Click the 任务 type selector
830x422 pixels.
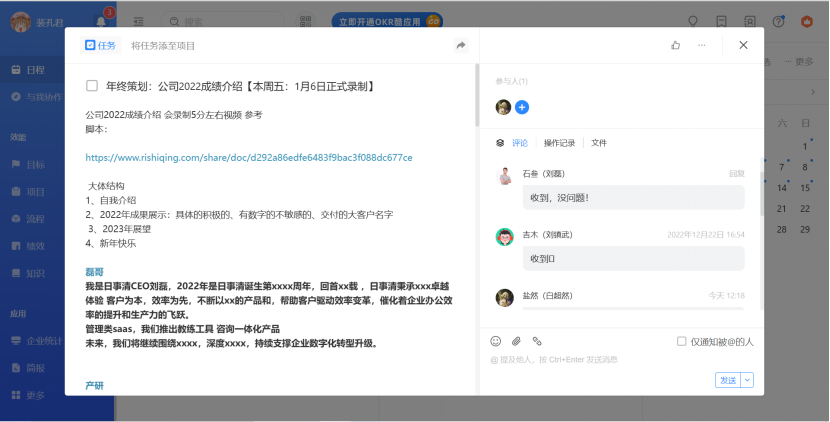point(101,46)
